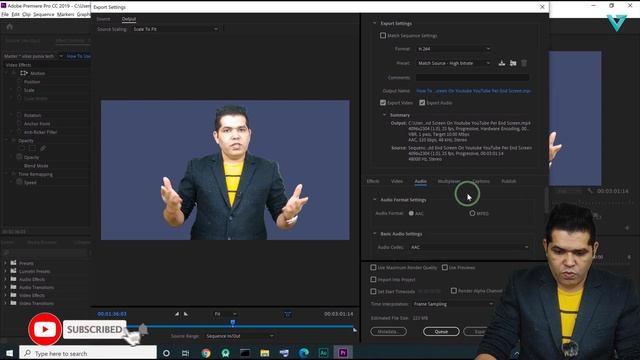Switch to the Effects export tab
The width and height of the screenshot is (640, 360).
[x=373, y=181]
